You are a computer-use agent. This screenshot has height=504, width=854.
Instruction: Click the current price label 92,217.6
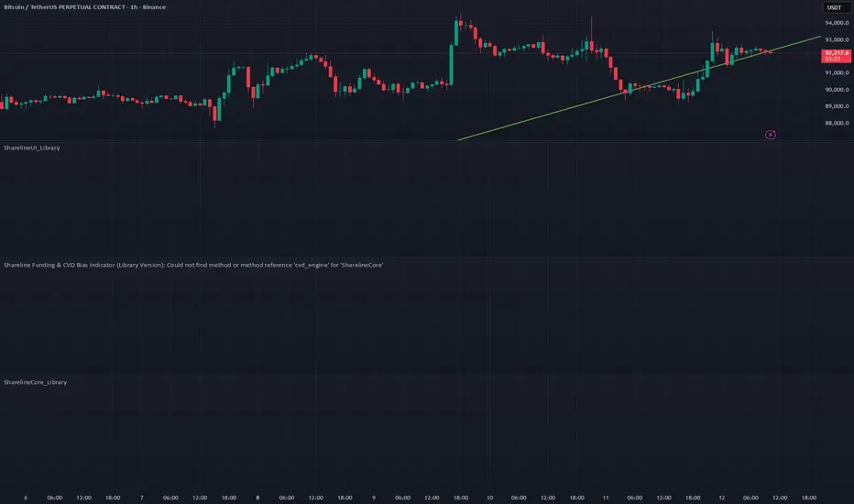(x=838, y=54)
